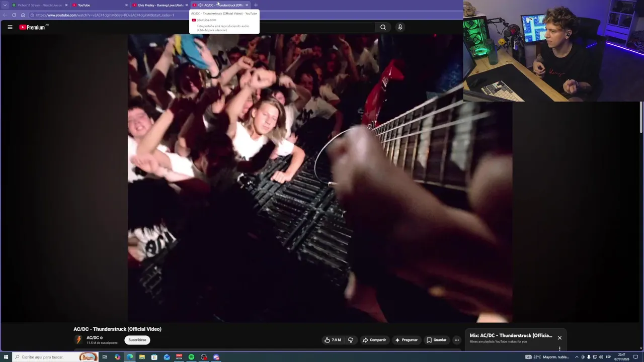Open the Mix playlist vertical options menu
This screenshot has width=644, height=362.
559,348
